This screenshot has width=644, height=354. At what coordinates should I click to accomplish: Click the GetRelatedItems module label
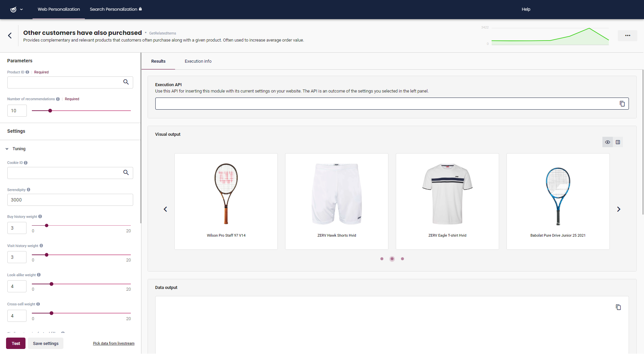163,33
